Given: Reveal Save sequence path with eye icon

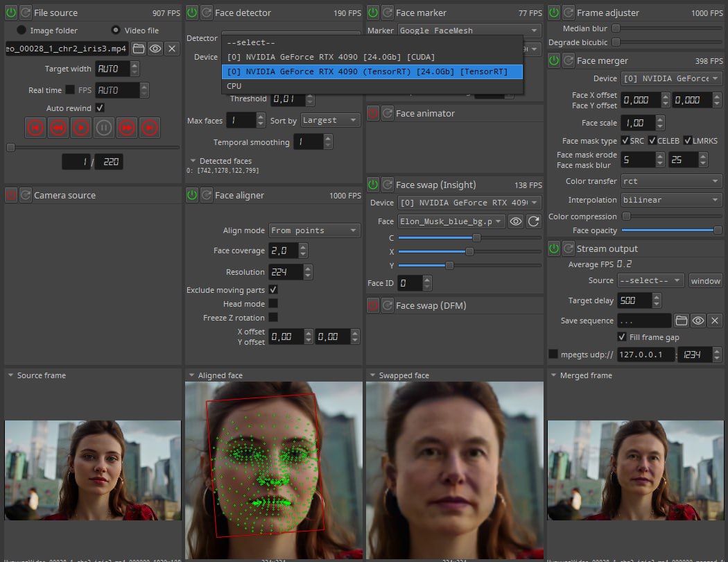Looking at the screenshot, I should point(698,321).
